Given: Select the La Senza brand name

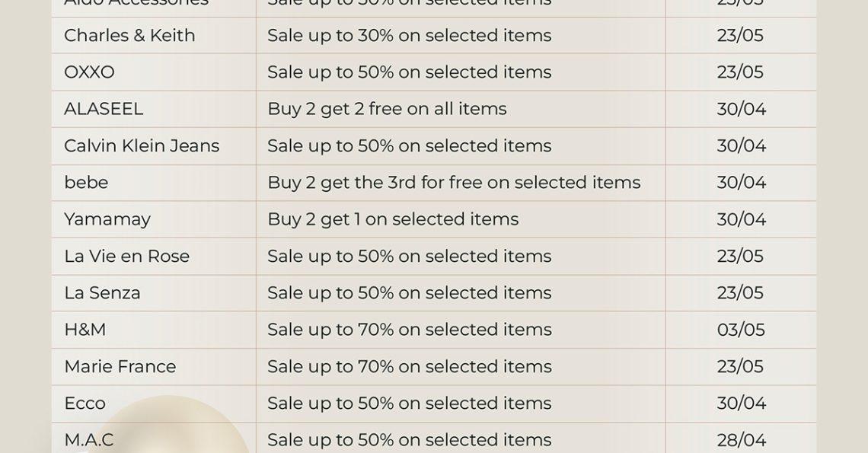Looking at the screenshot, I should click(x=102, y=292).
